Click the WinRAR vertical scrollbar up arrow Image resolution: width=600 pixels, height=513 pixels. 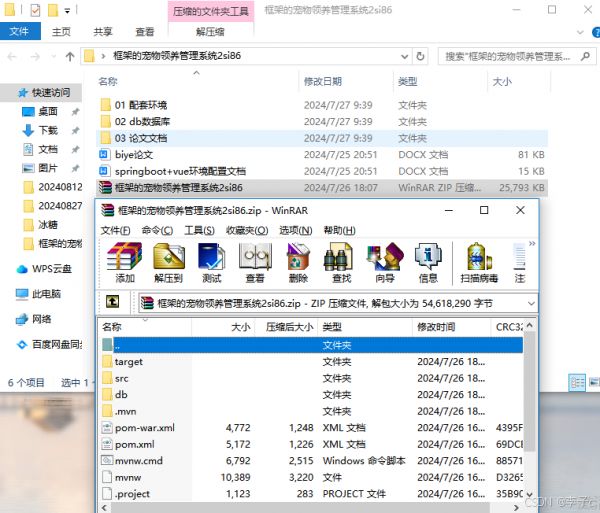click(530, 325)
